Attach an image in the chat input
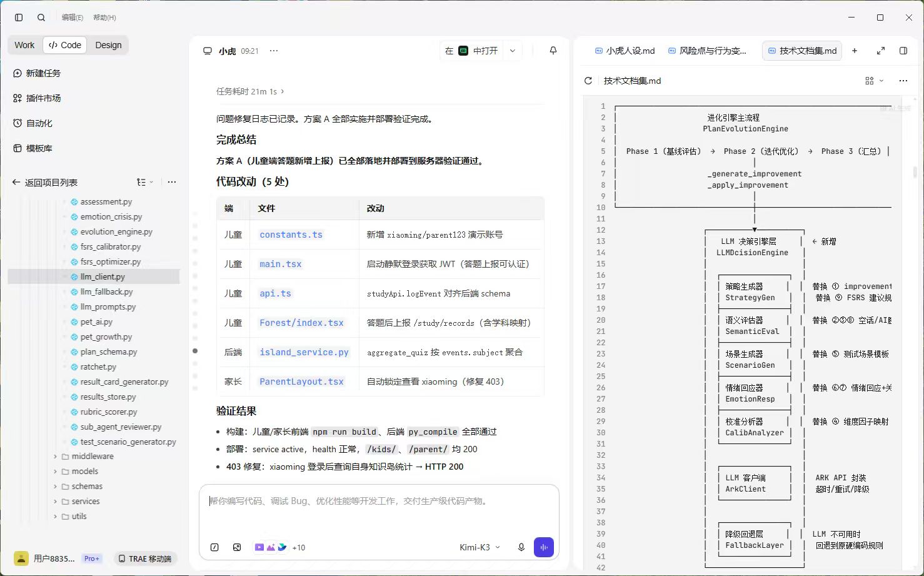The width and height of the screenshot is (924, 576). pyautogui.click(x=237, y=547)
